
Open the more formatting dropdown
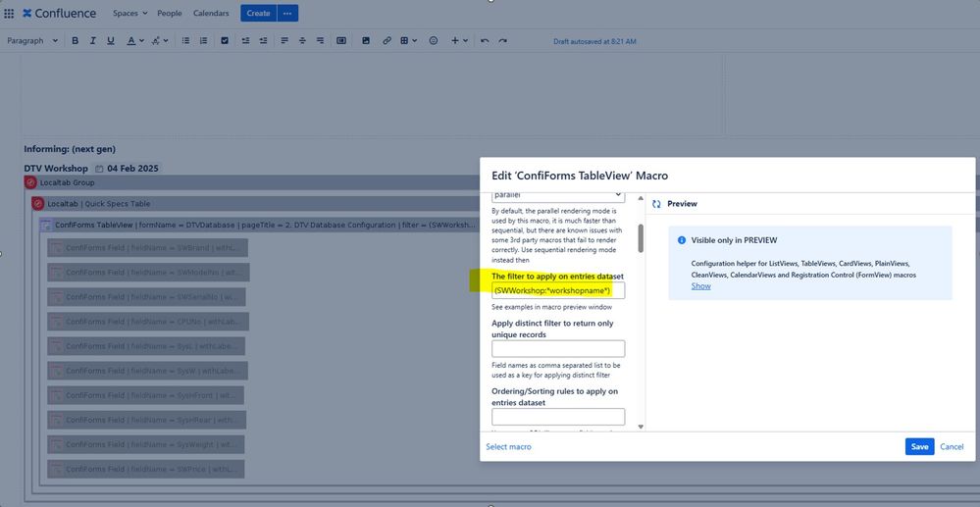160,40
